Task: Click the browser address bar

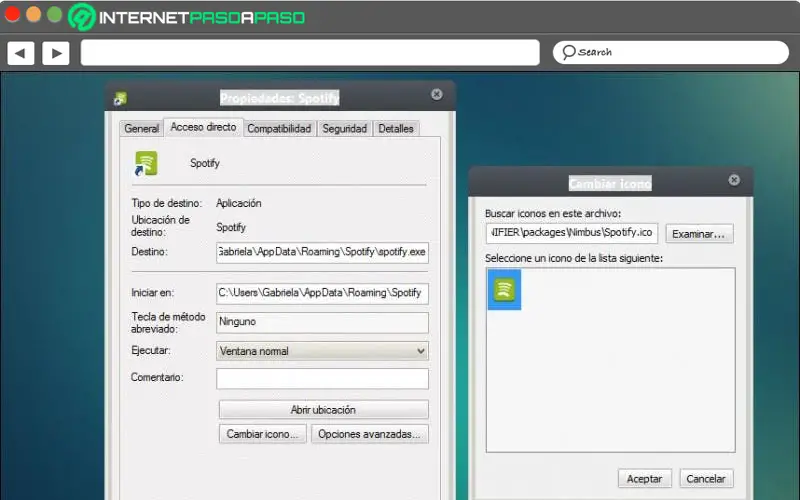Action: click(310, 53)
